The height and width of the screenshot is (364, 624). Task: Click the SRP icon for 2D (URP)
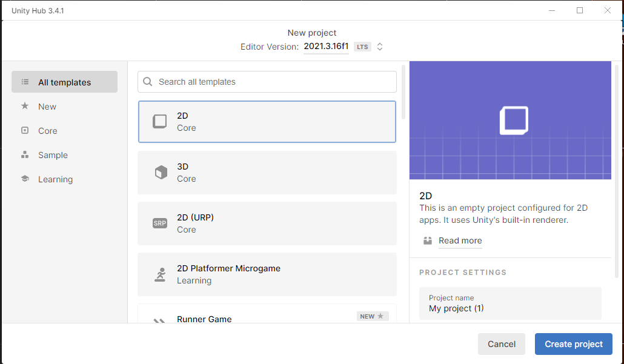(159, 223)
